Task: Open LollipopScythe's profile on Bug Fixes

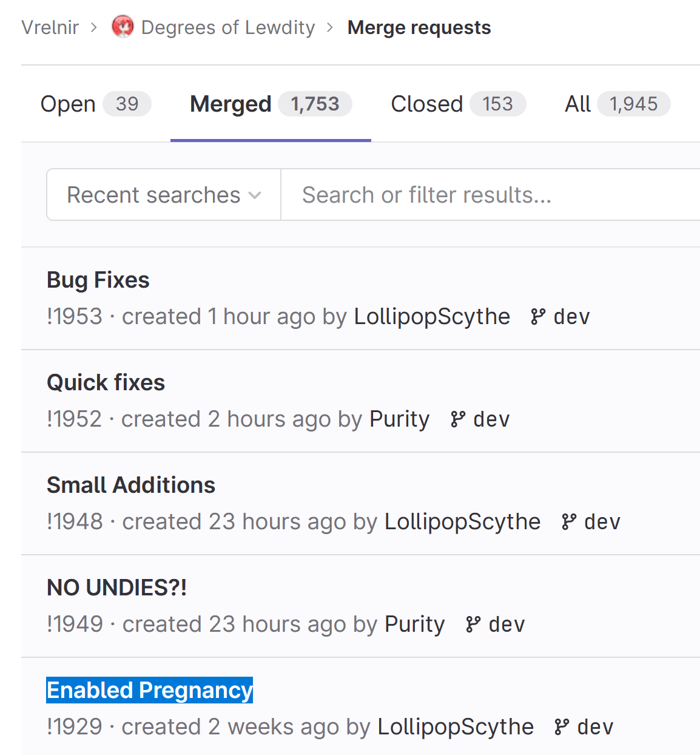Action: click(x=432, y=317)
